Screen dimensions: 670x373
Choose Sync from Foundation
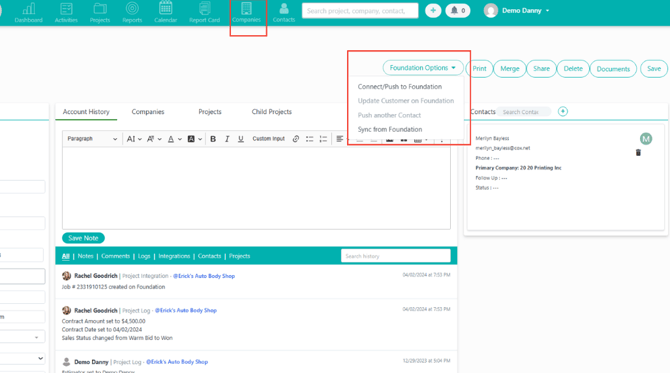[390, 129]
